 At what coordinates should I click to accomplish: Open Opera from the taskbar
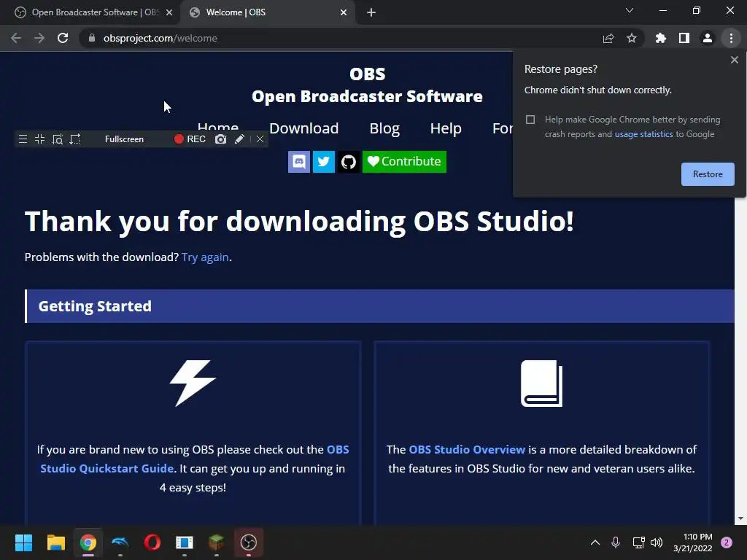(x=152, y=542)
